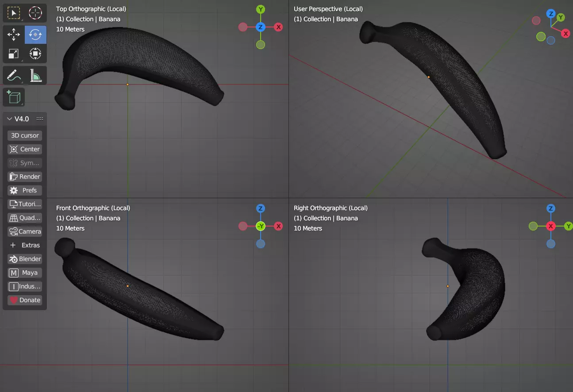
Task: Click "10 Meters" text in Right view
Action: pos(308,228)
